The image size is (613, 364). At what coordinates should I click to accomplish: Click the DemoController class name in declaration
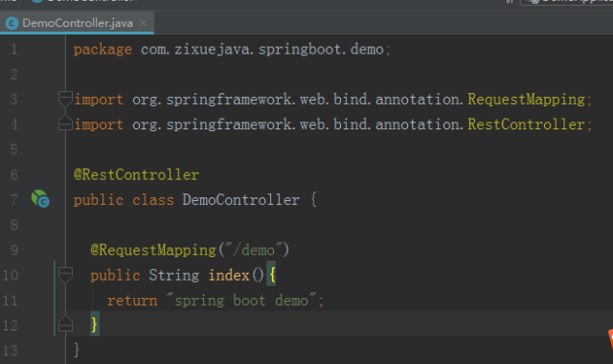240,200
